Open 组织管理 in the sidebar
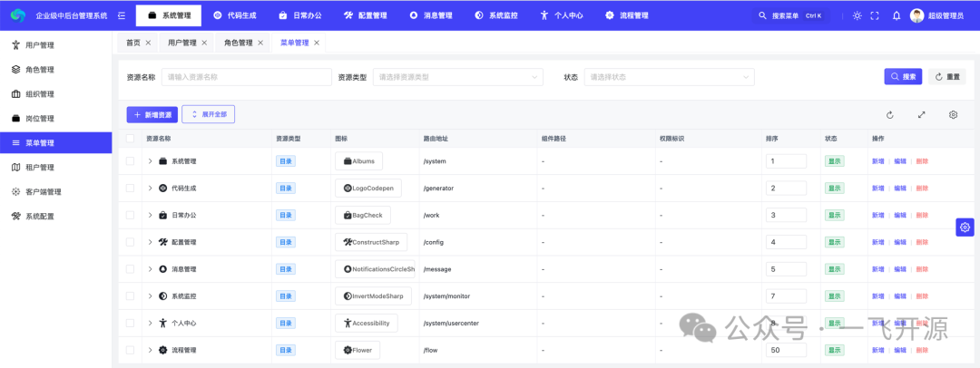Viewport: 980px width, 368px height. 55,93
